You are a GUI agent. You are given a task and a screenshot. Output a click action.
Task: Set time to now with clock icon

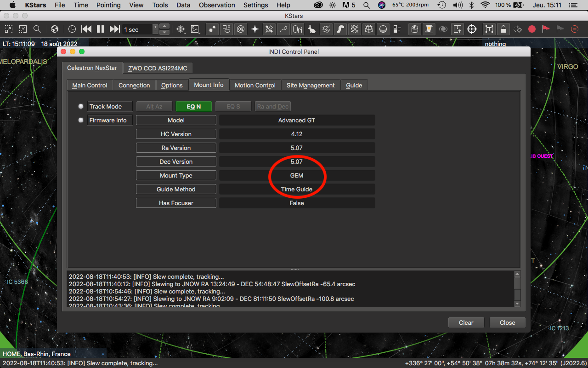click(x=72, y=29)
